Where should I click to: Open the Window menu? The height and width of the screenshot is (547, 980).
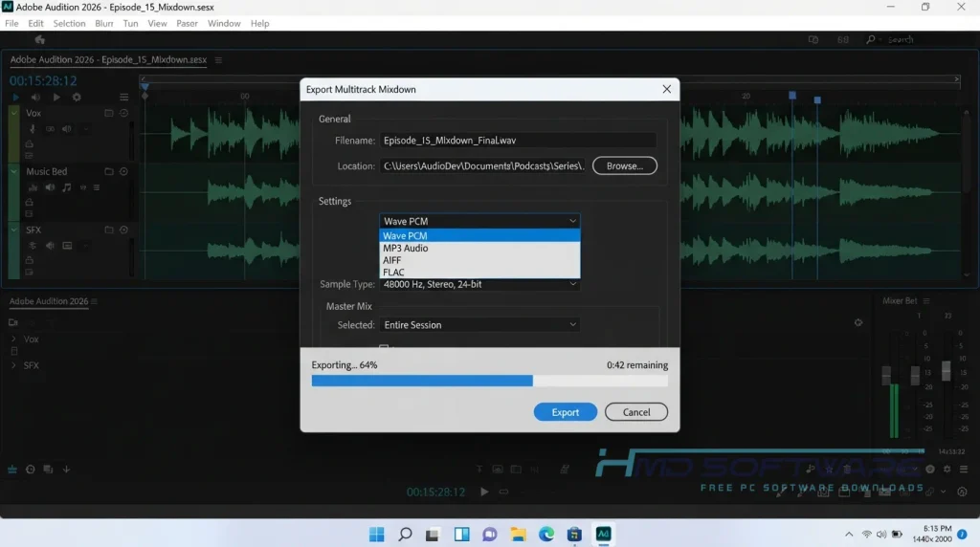pyautogui.click(x=224, y=23)
